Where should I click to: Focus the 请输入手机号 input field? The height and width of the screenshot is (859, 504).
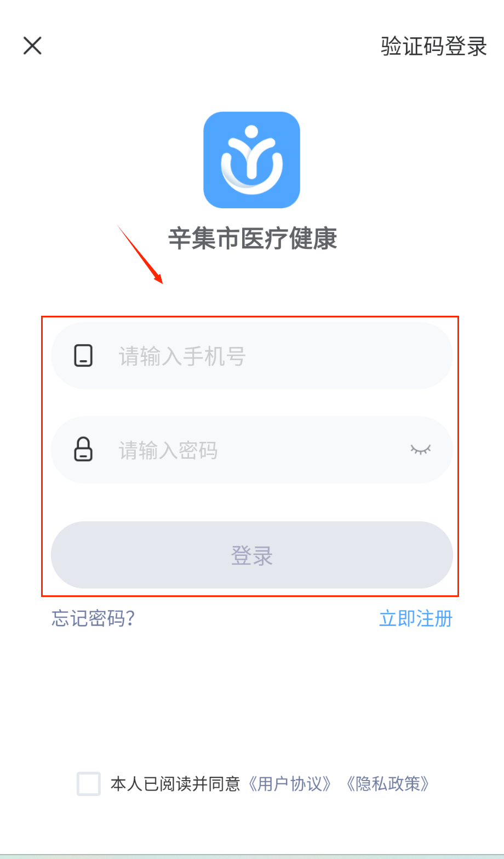click(x=251, y=356)
